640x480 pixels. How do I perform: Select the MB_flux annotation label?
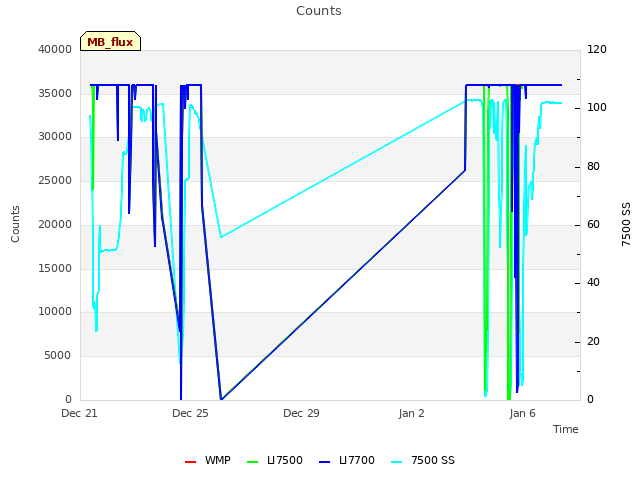[110, 42]
